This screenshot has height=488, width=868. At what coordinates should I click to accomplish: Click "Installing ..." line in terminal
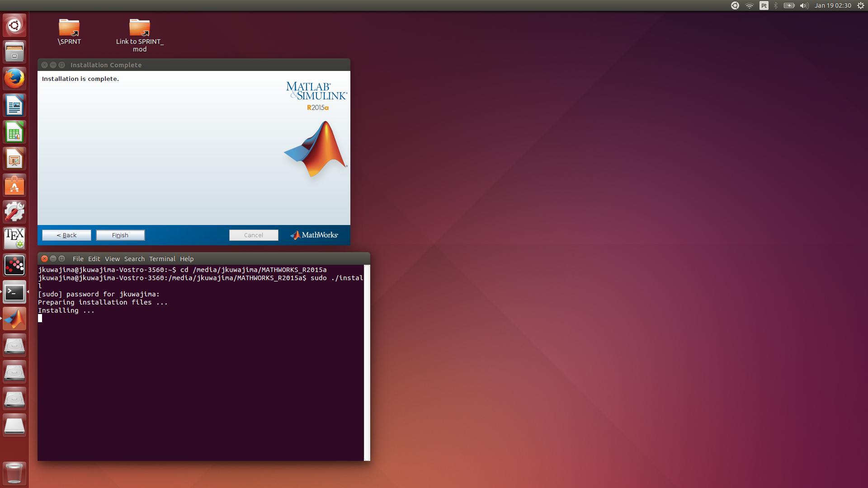coord(66,310)
